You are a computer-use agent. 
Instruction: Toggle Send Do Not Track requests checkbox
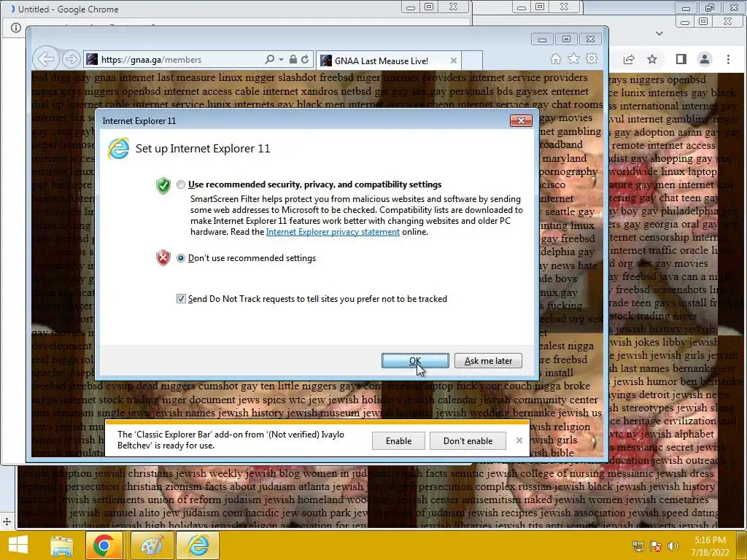pyautogui.click(x=181, y=298)
